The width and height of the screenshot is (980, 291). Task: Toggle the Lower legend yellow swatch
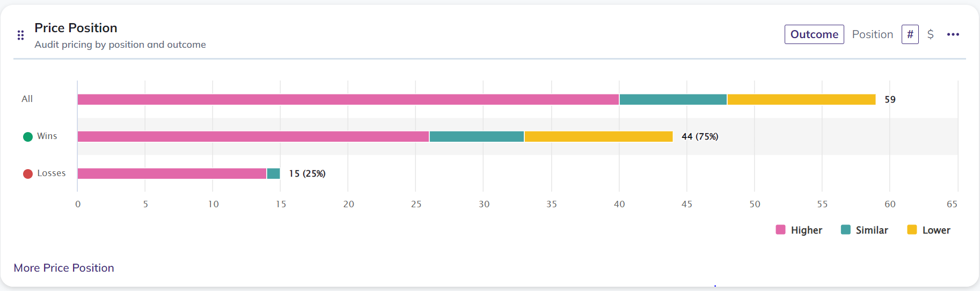912,230
